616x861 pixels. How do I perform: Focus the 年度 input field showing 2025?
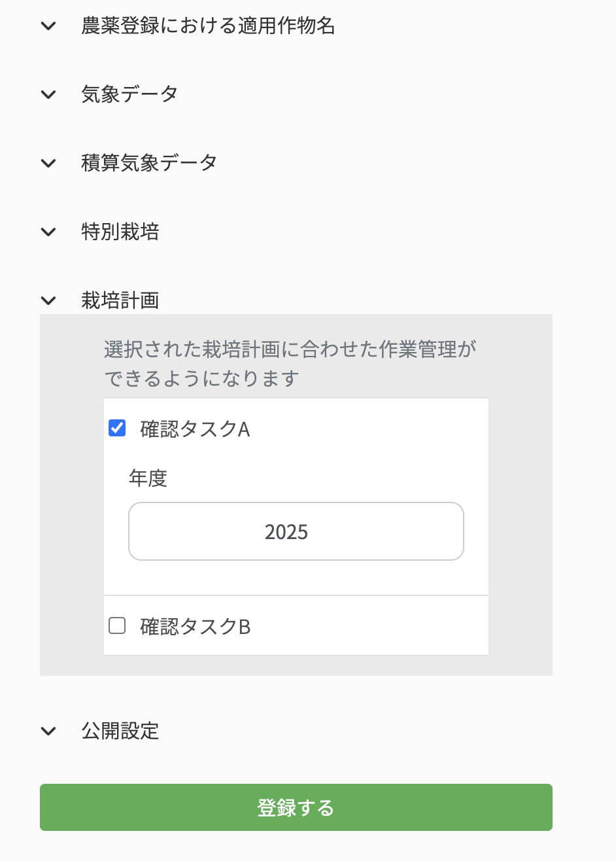tap(296, 531)
